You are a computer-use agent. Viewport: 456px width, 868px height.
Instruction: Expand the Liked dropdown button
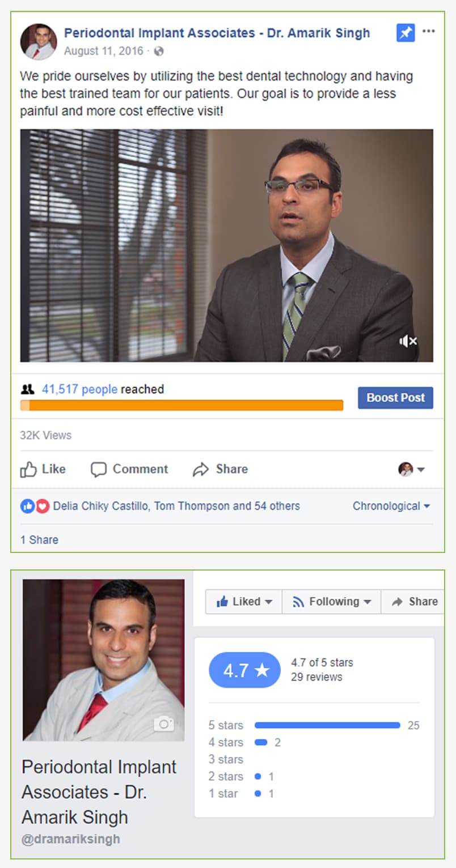244,602
